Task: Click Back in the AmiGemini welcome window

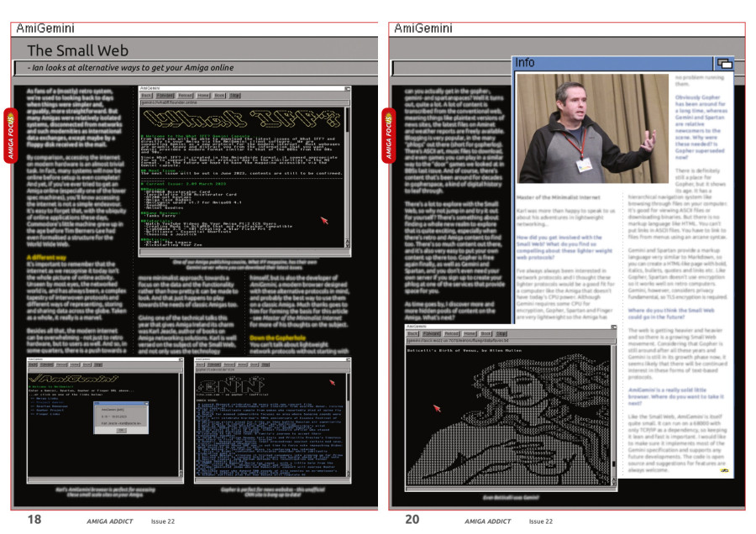Action: 33,364
